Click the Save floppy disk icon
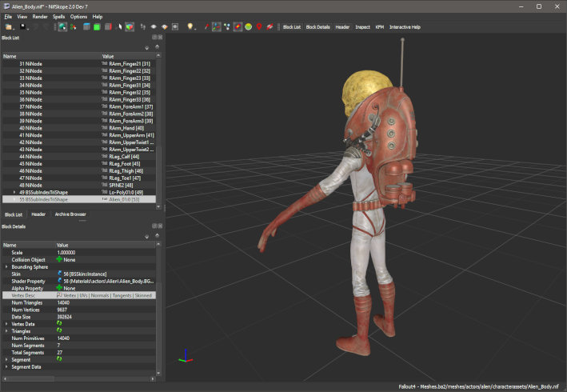The height and width of the screenshot is (392, 567). (22, 27)
